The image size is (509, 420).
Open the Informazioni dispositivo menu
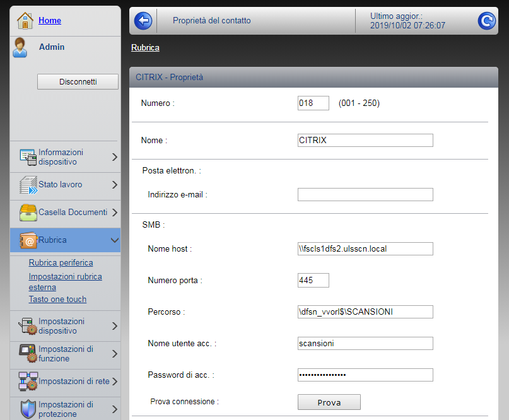(x=65, y=157)
